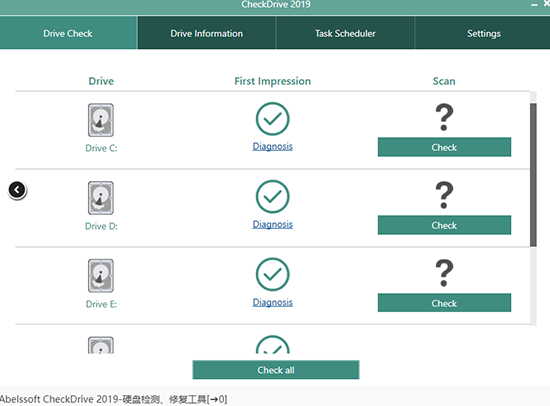Click the Check all button
The width and height of the screenshot is (550, 406).
pos(276,370)
